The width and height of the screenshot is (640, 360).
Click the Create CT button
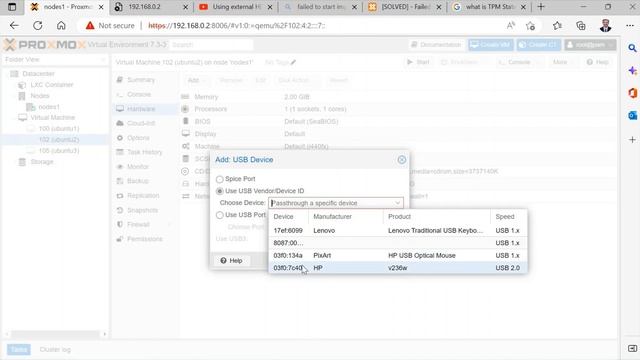539,44
